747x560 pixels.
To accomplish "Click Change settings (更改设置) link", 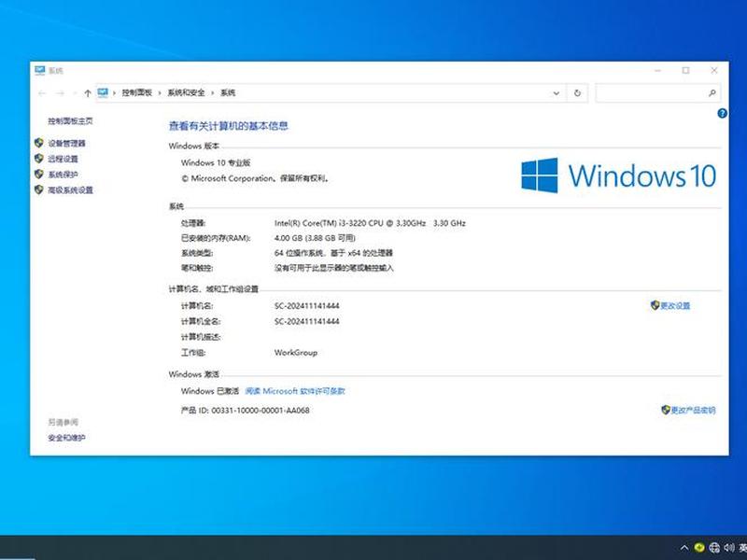I will 675,306.
